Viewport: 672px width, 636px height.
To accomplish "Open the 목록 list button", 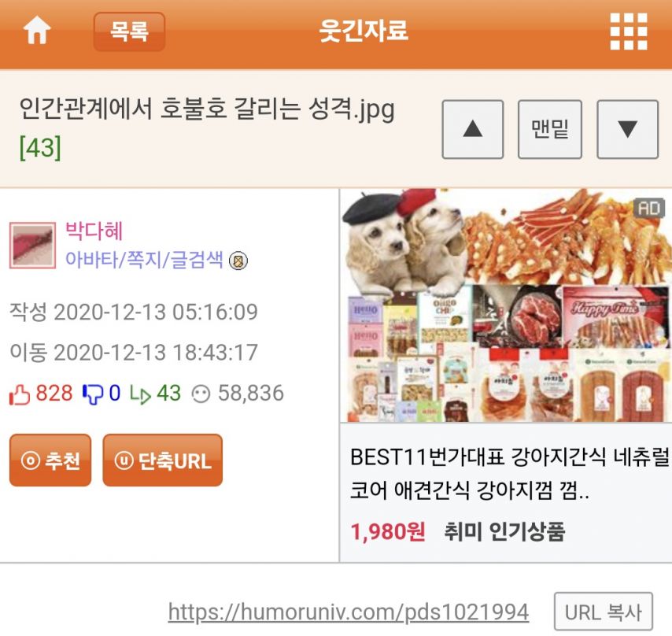I will [x=129, y=31].
